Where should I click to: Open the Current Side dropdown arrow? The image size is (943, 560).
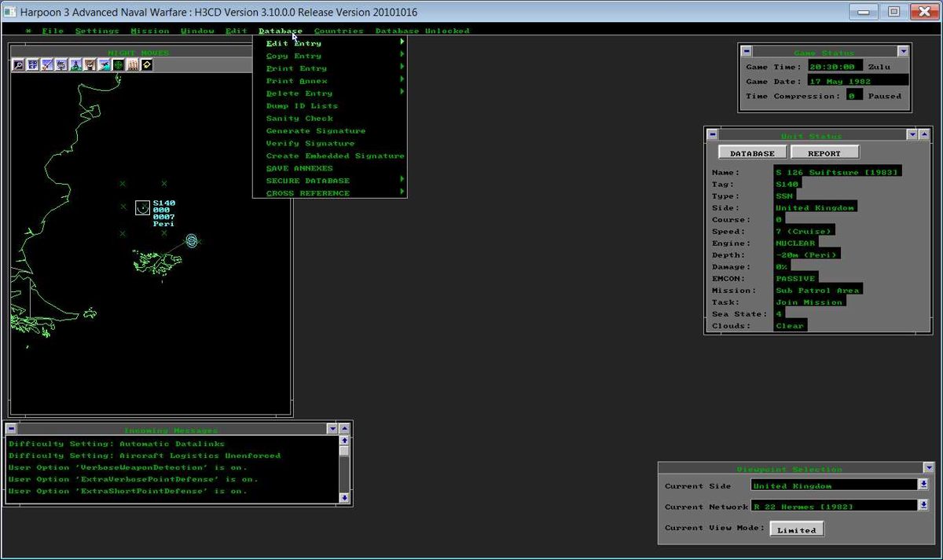tap(923, 485)
